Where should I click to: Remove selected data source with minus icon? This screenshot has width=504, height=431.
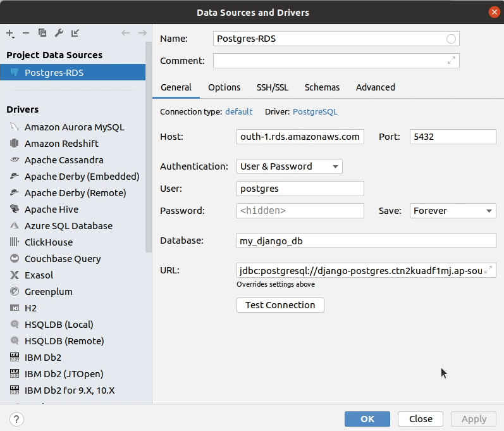[26, 33]
